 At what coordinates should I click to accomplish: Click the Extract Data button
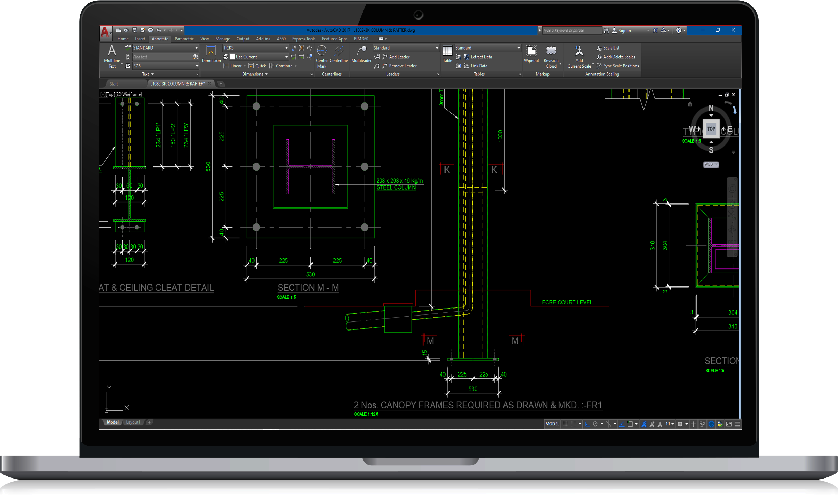pos(481,57)
